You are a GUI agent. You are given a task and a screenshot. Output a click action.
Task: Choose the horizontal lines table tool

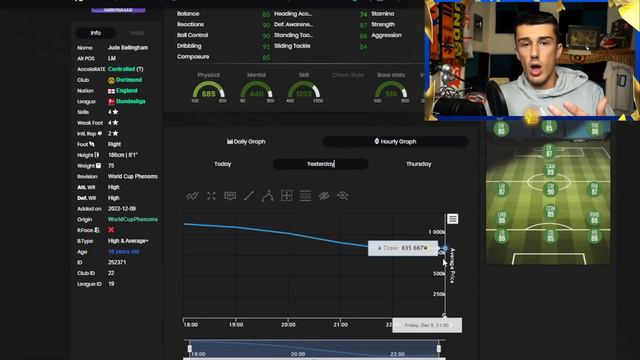305,196
